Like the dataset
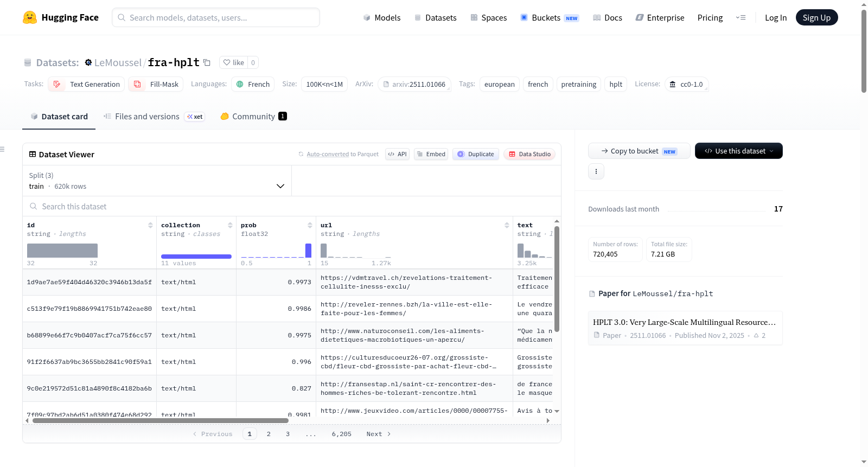868x467 pixels. click(234, 62)
